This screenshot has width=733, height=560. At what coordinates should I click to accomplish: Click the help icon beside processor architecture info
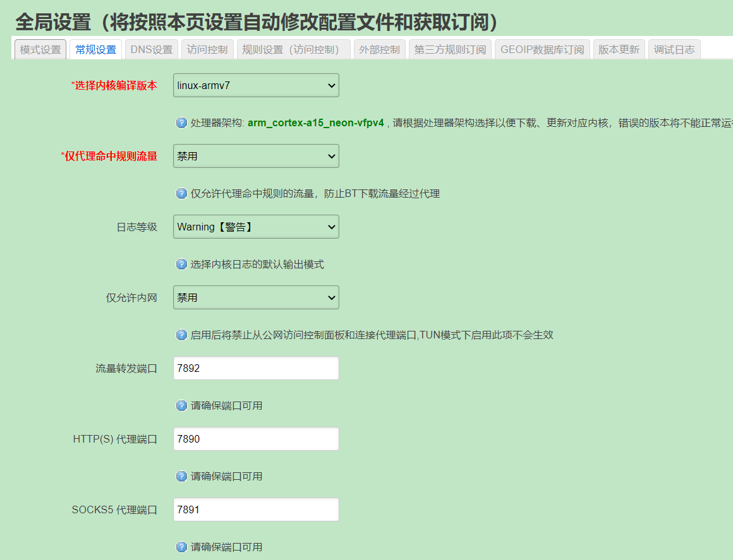(x=181, y=123)
